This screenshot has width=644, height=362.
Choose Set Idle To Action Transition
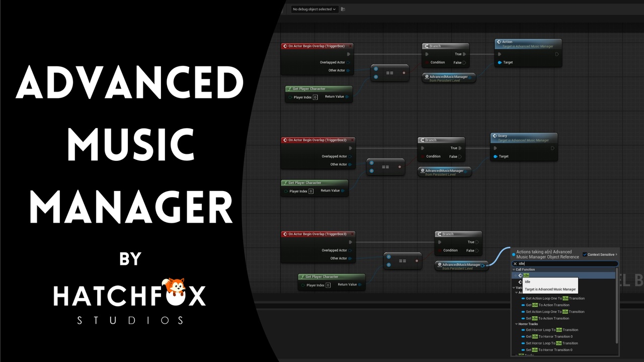(x=547, y=318)
